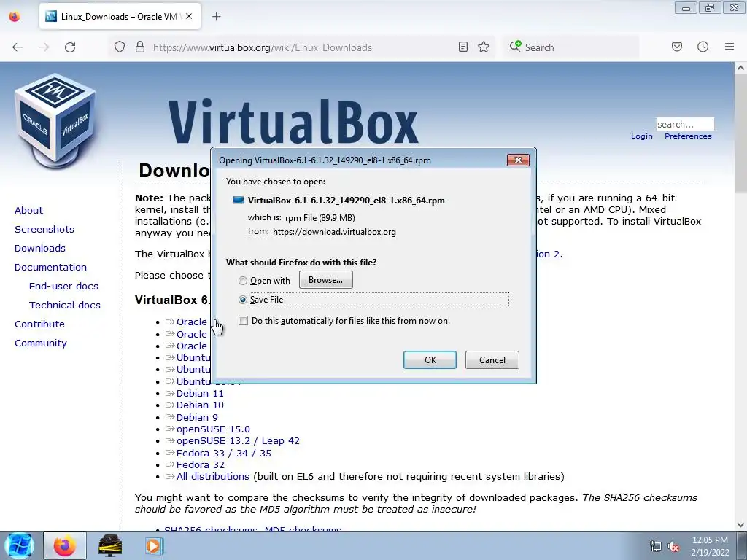This screenshot has height=560, width=747.
Task: Close the Opening VirtualBox dialog
Action: (x=518, y=160)
